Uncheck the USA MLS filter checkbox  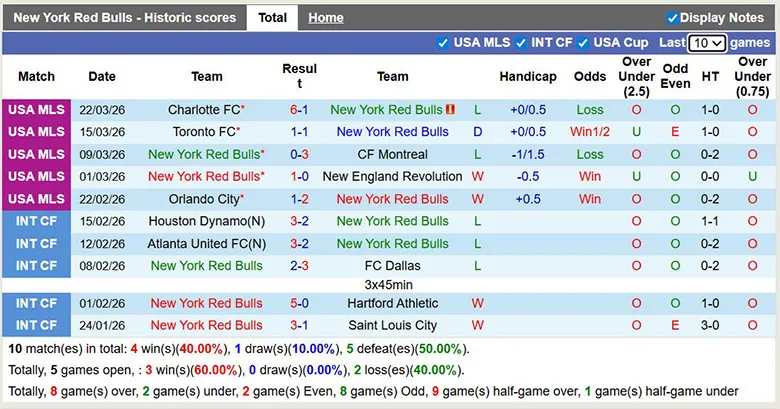443,43
